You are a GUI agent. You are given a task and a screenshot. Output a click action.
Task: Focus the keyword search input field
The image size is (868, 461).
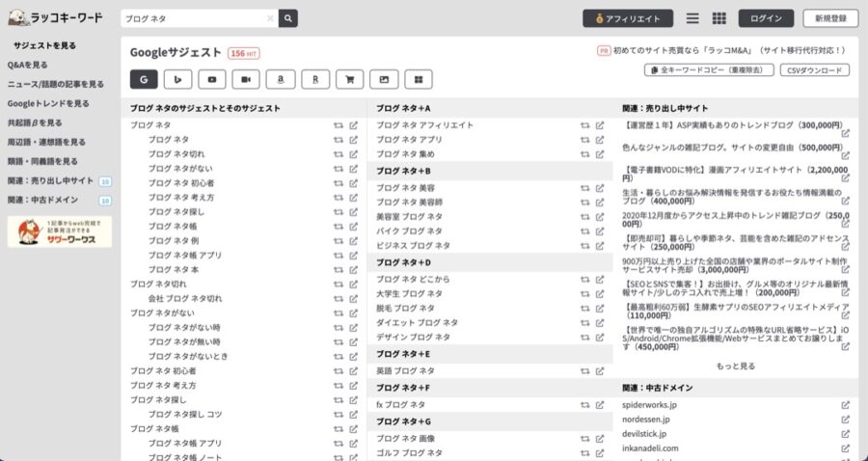[x=194, y=18]
